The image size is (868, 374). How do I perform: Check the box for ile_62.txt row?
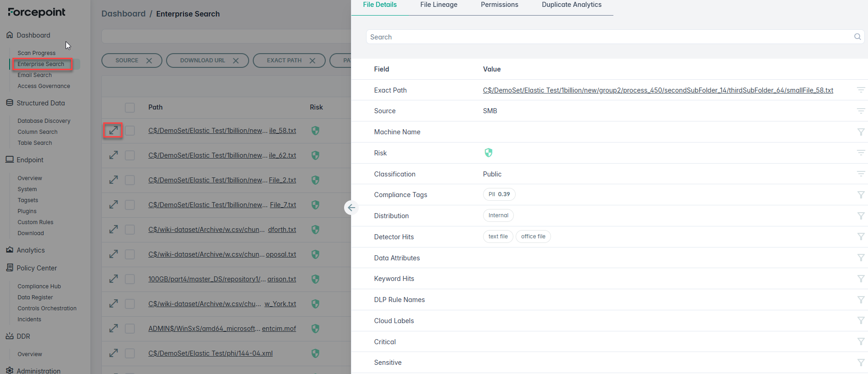pos(130,155)
